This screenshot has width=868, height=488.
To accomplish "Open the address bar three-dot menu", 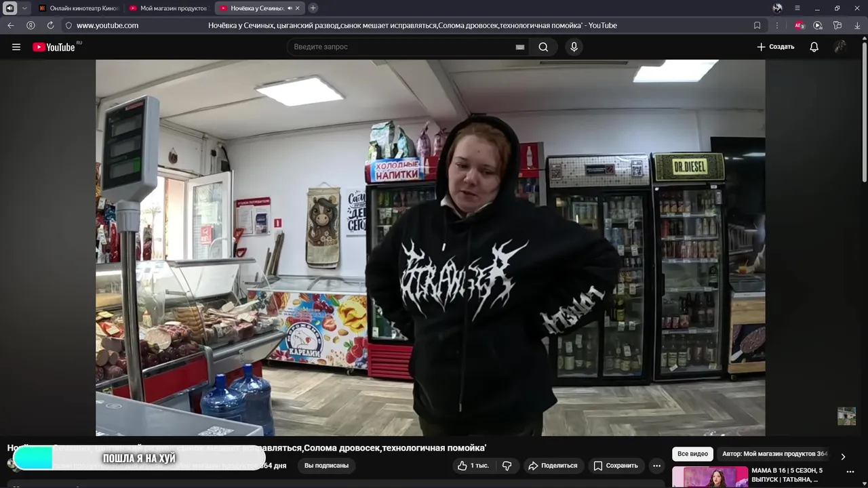I will pos(777,25).
